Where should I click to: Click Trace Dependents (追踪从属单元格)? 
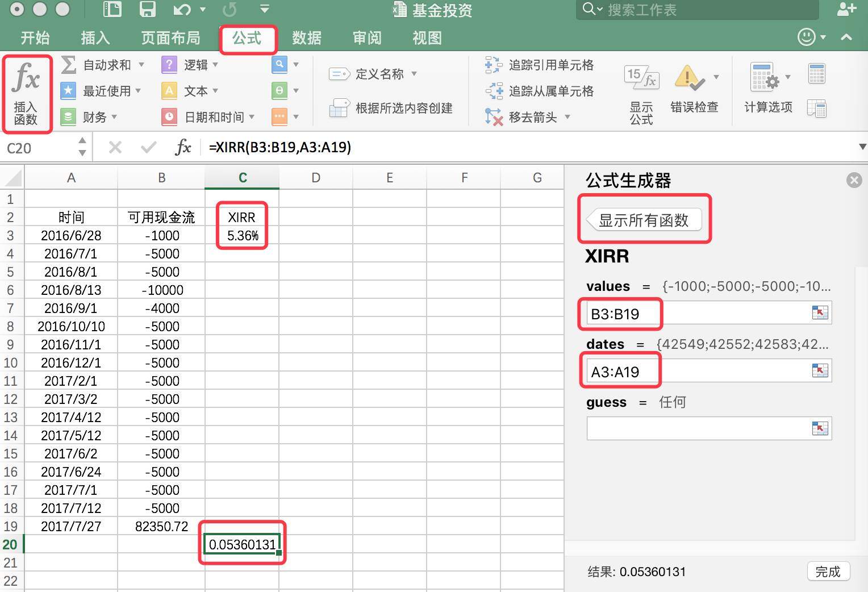[x=540, y=91]
